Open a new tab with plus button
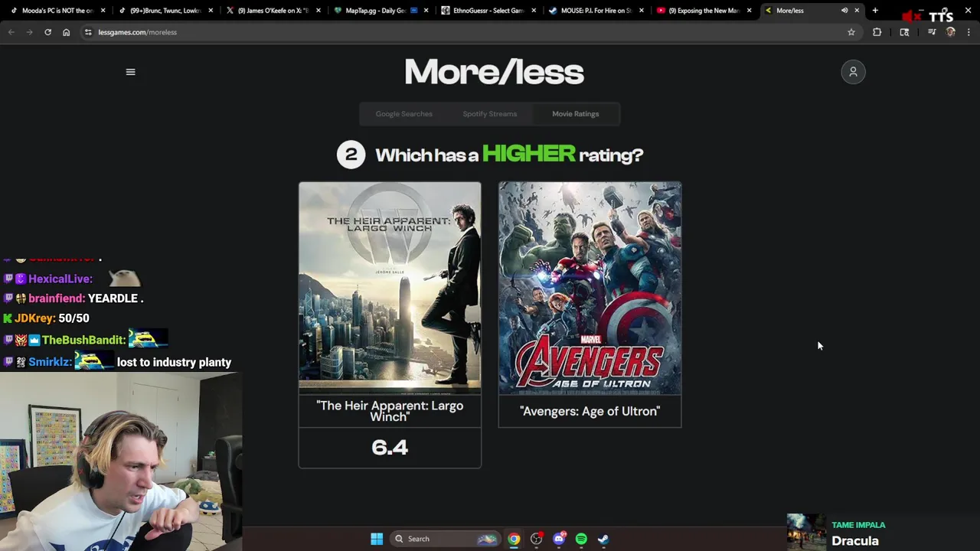 (x=875, y=11)
